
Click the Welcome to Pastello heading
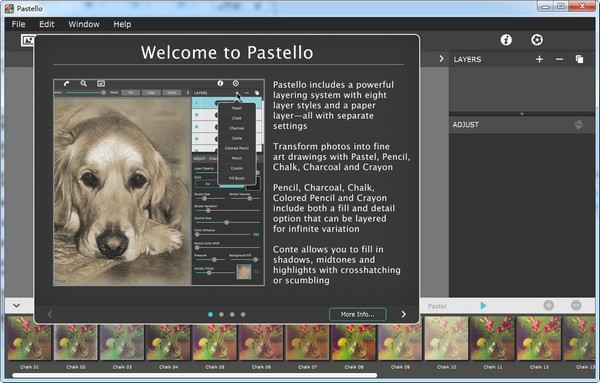227,52
